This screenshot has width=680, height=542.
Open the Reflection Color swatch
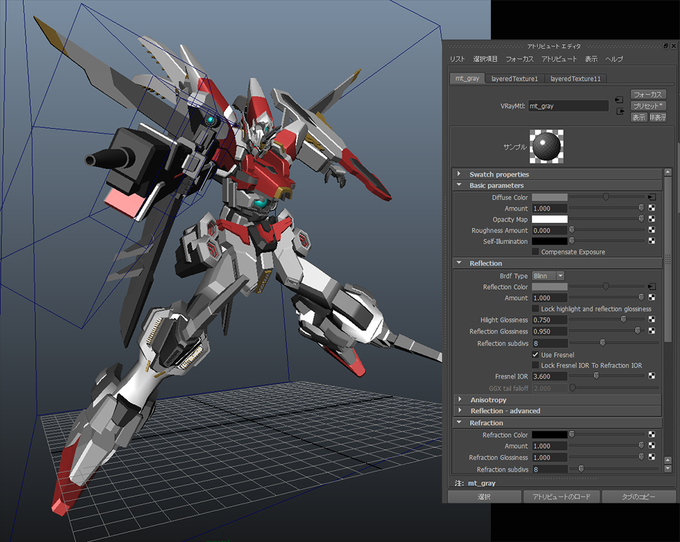549,287
